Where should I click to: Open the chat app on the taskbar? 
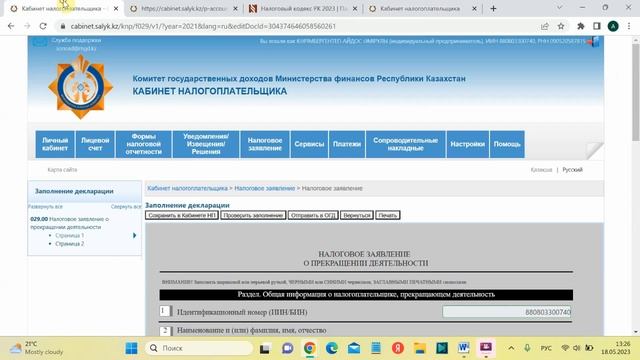click(287, 348)
